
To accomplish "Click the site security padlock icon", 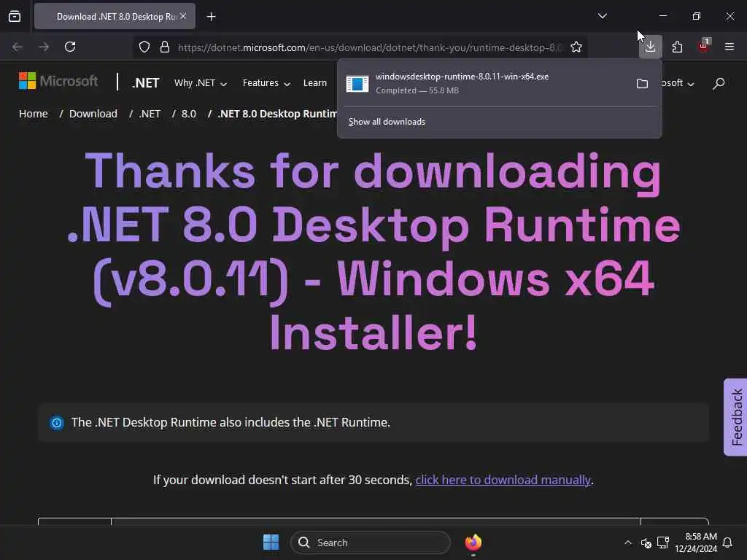I will pyautogui.click(x=165, y=47).
